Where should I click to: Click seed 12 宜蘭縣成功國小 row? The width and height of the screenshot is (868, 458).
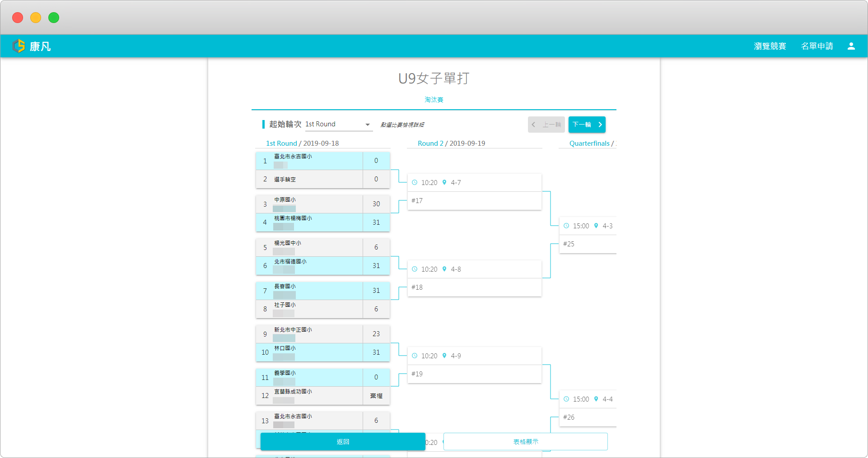pos(323,396)
